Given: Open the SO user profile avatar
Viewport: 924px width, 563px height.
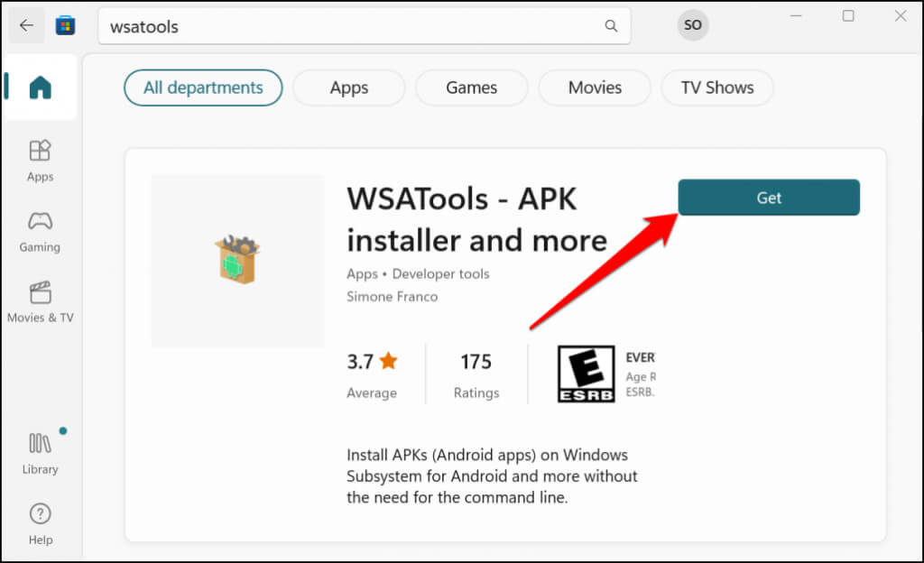Looking at the screenshot, I should tap(692, 25).
